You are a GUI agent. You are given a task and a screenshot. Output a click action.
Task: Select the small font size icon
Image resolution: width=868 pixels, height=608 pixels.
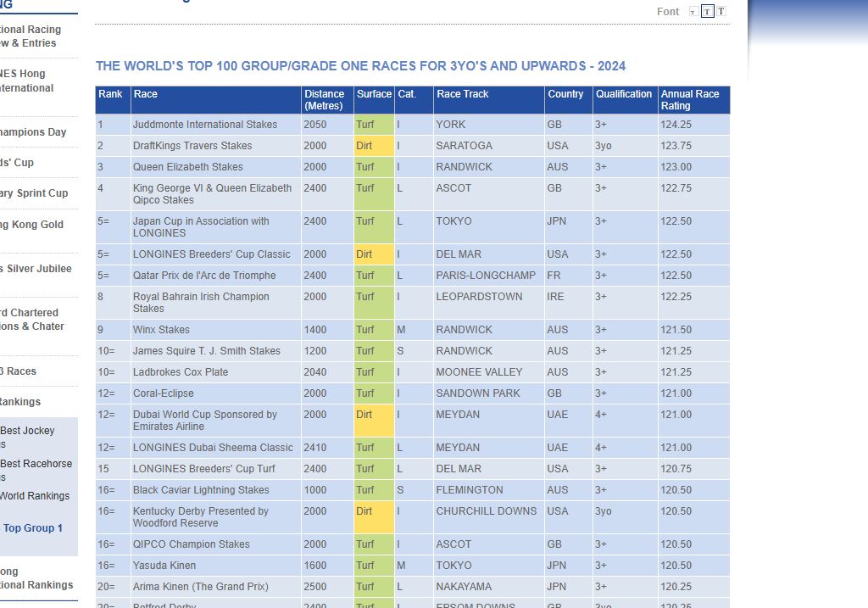[x=693, y=12]
